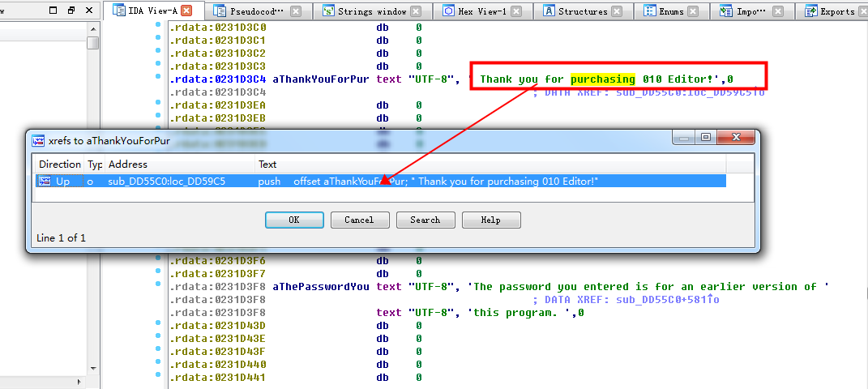868x389 pixels.
Task: Click address .rdata:0231D440
Action: point(217,365)
